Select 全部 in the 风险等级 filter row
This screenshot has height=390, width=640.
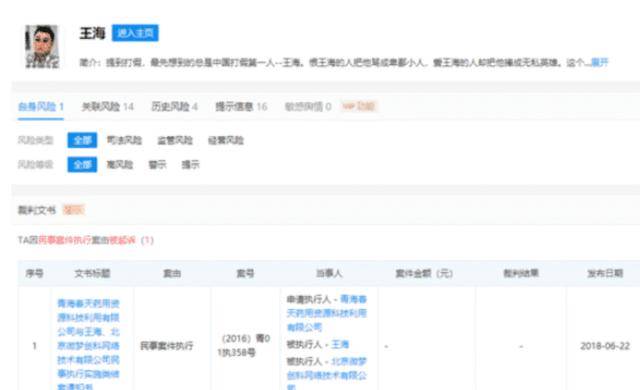(x=82, y=165)
